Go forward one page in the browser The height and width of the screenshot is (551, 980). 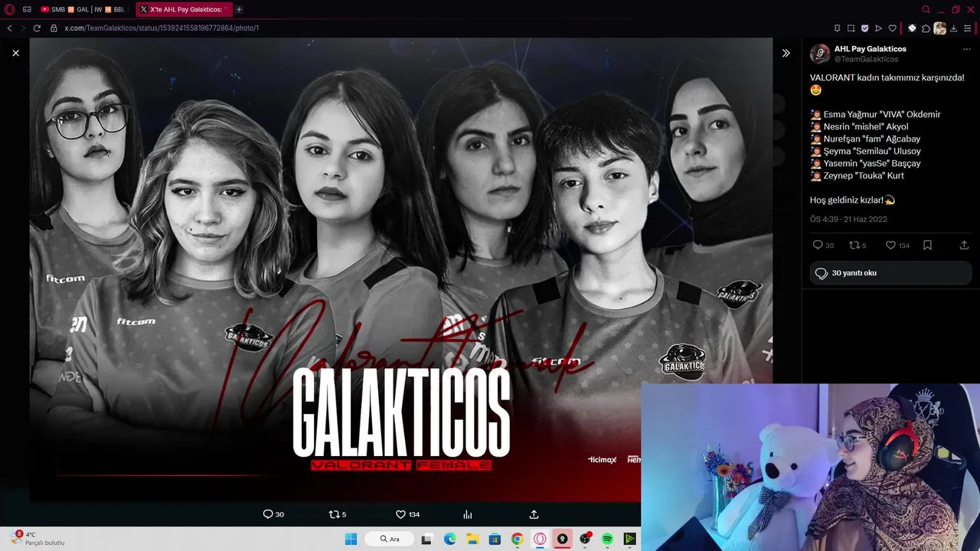pos(23,28)
